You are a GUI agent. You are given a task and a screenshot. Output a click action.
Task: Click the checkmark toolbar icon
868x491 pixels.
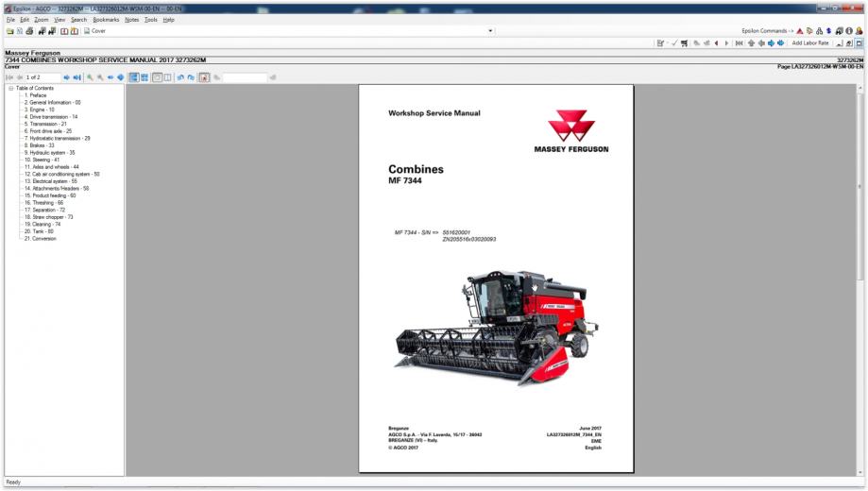point(674,43)
